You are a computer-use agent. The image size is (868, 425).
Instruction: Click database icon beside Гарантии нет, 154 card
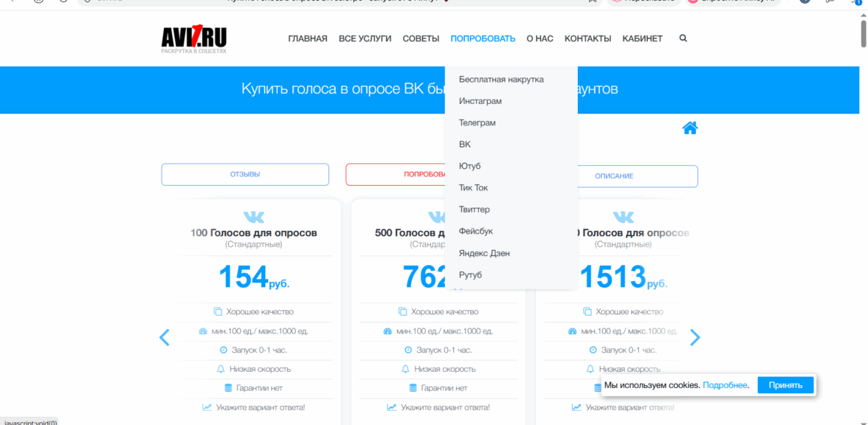228,388
